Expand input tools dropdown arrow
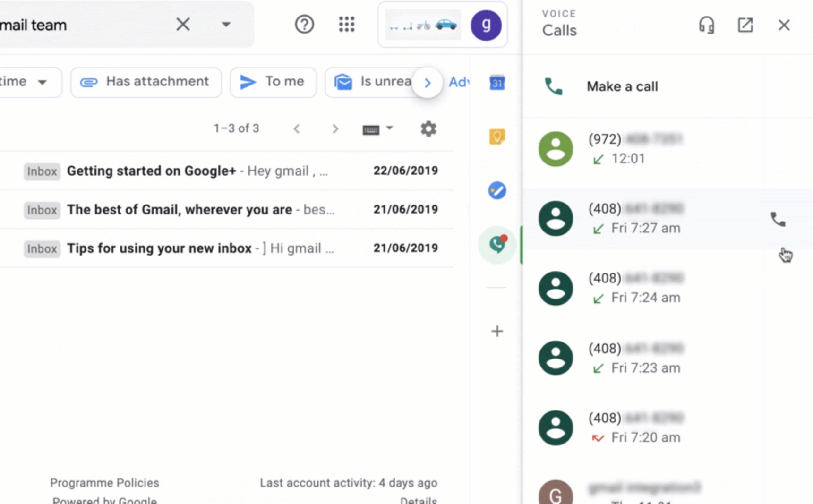Image resolution: width=813 pixels, height=504 pixels. [389, 128]
